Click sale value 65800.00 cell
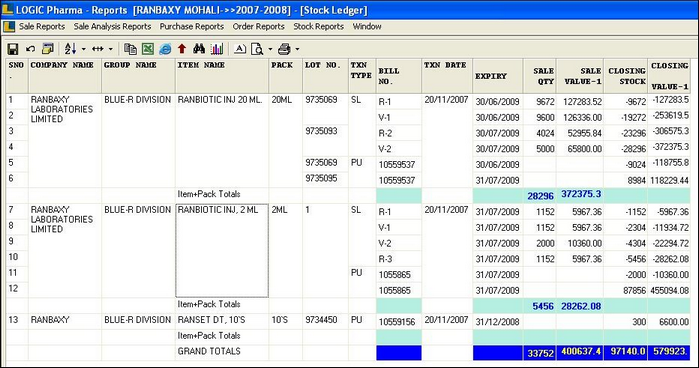This screenshot has height=368, width=699. coord(580,149)
